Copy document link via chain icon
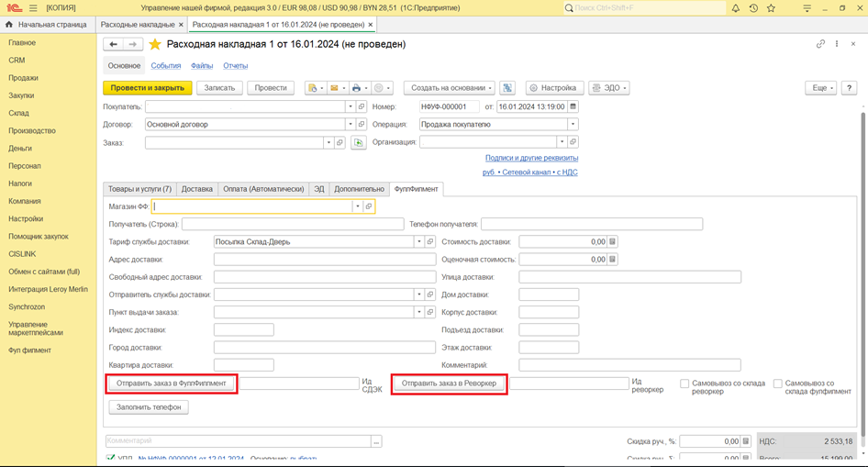Screen dimensions: 868x467 820,44
